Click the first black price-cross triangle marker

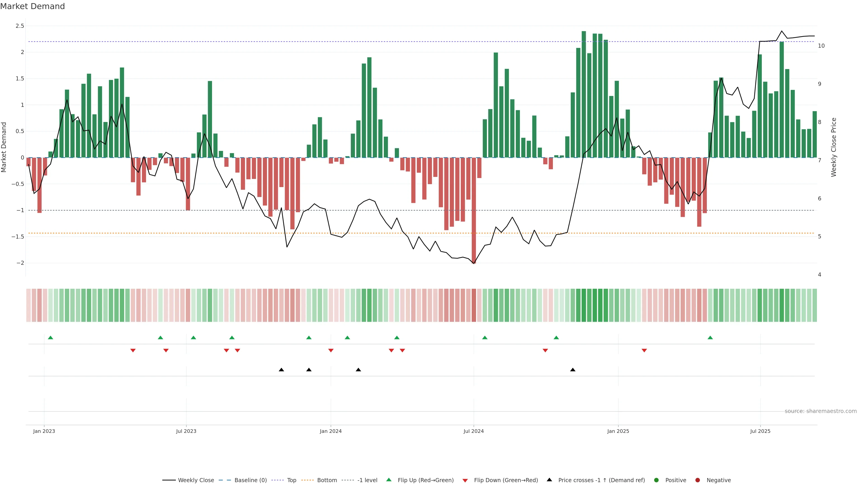point(281,370)
